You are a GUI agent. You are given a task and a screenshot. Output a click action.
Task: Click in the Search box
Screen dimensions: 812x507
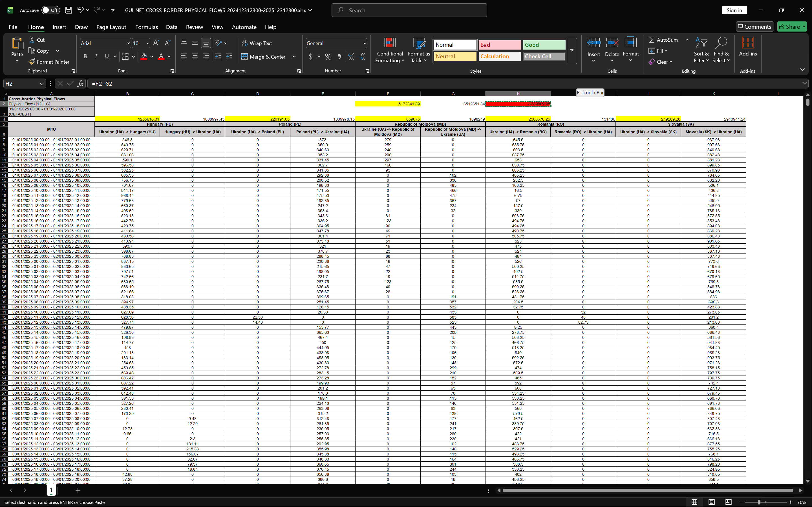(409, 10)
